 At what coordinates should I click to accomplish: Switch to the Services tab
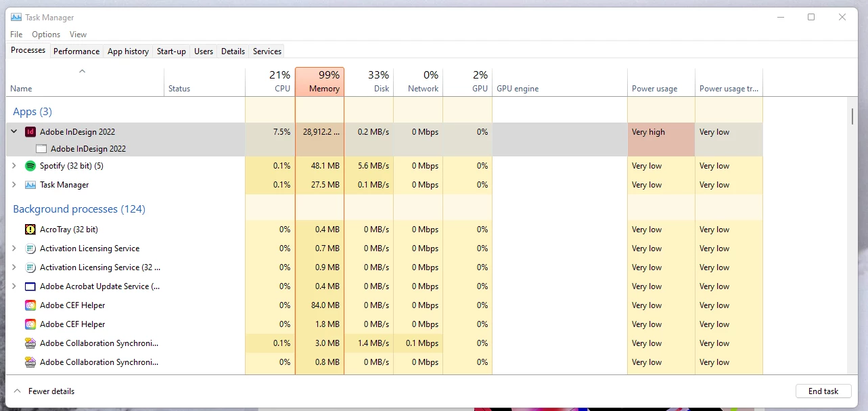pyautogui.click(x=267, y=51)
